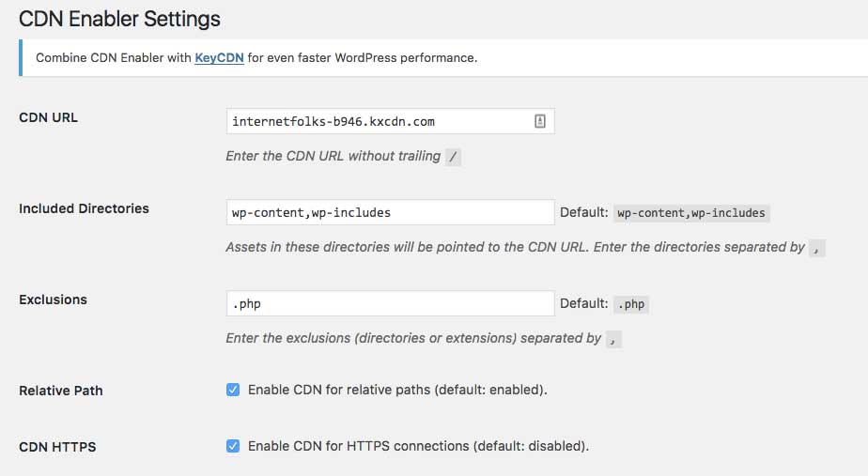Select the default wp-content,wp-includes code snippet

click(x=691, y=213)
